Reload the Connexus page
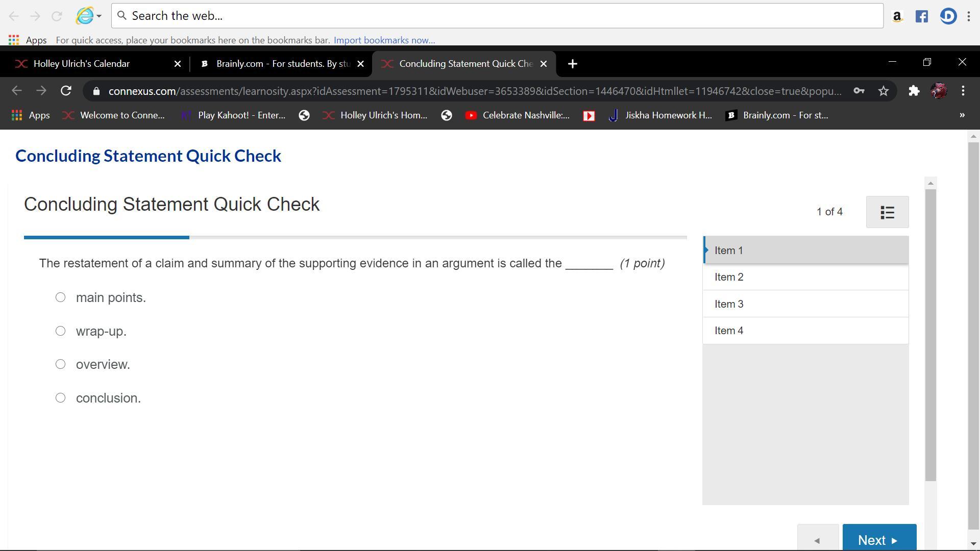This screenshot has width=980, height=551. coord(66,91)
